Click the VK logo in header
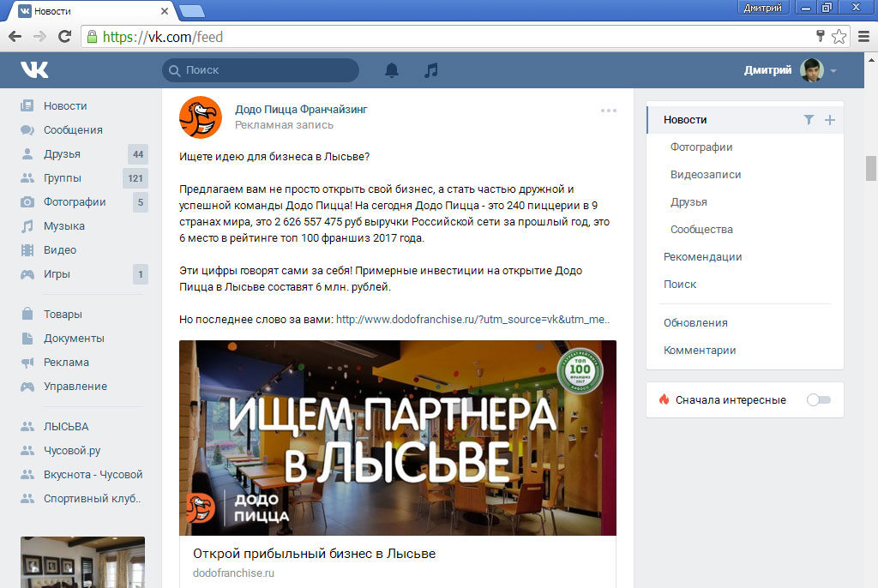878x588 pixels. click(x=34, y=70)
